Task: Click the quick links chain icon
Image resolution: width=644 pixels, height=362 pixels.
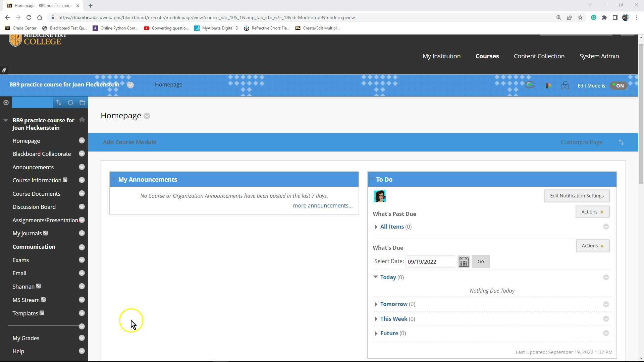Action: (x=4, y=70)
